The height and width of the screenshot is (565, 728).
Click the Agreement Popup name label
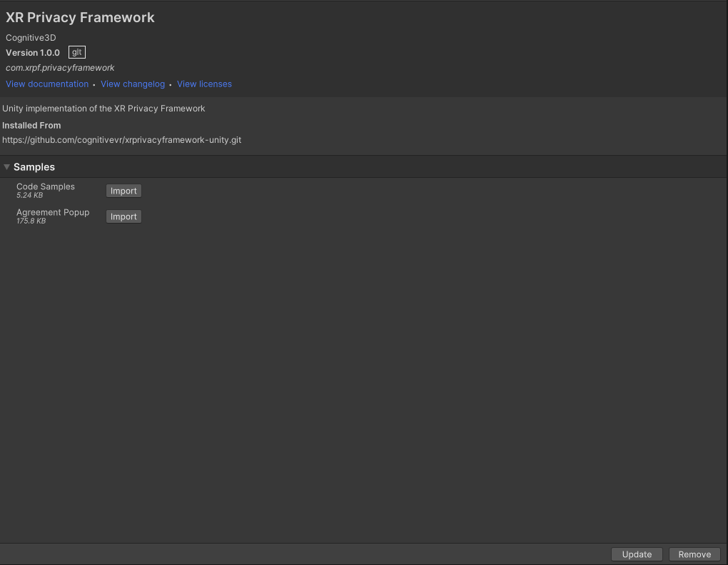(x=53, y=212)
